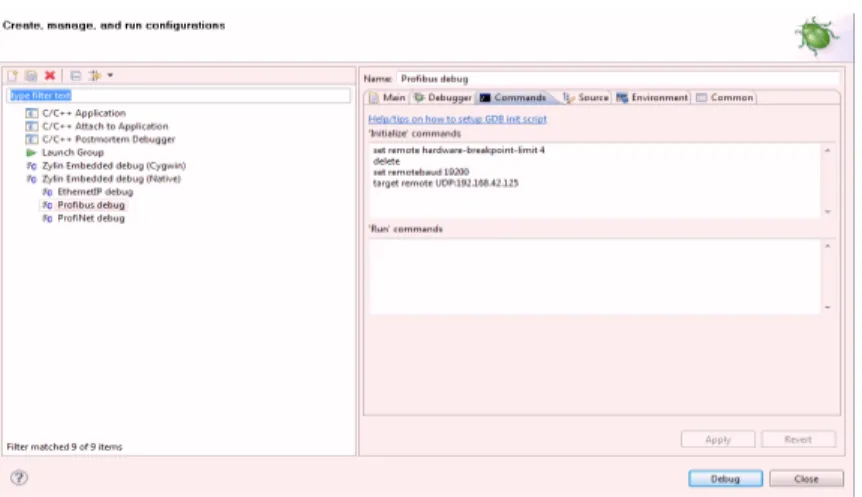Click up arrow of Run commands scrollbar
Image resolution: width=862 pixels, height=497 pixels.
coord(827,246)
